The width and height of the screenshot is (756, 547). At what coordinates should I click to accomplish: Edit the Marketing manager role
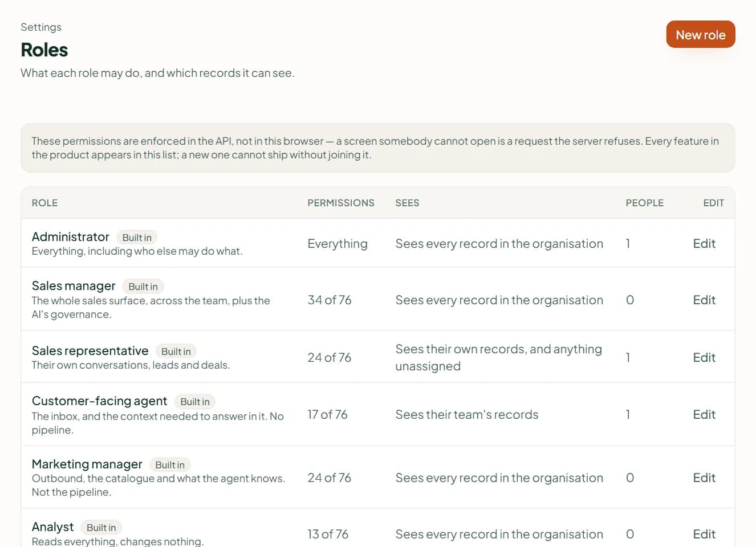(x=704, y=477)
